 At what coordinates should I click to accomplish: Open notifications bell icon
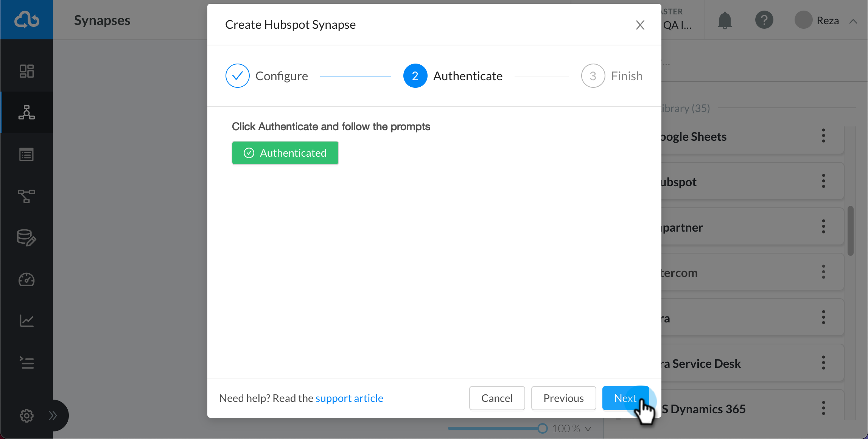click(x=725, y=20)
